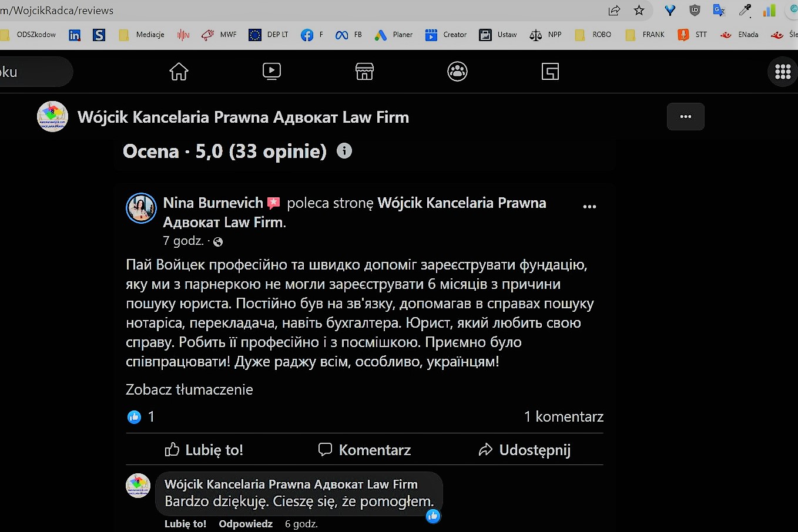Click the page logo beside the page title

click(53, 116)
